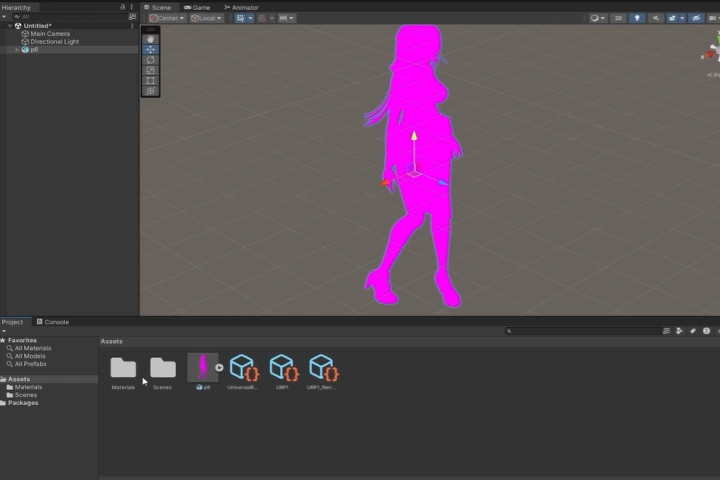The image size is (720, 480).
Task: Open the scene effects dropdown arrow
Action: click(x=682, y=18)
